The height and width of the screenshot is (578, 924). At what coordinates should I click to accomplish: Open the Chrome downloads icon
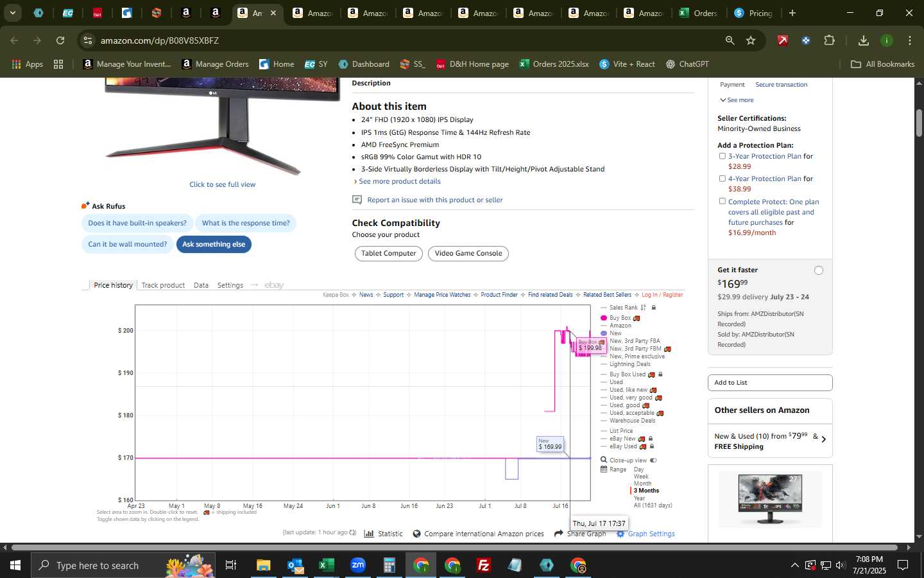click(864, 40)
